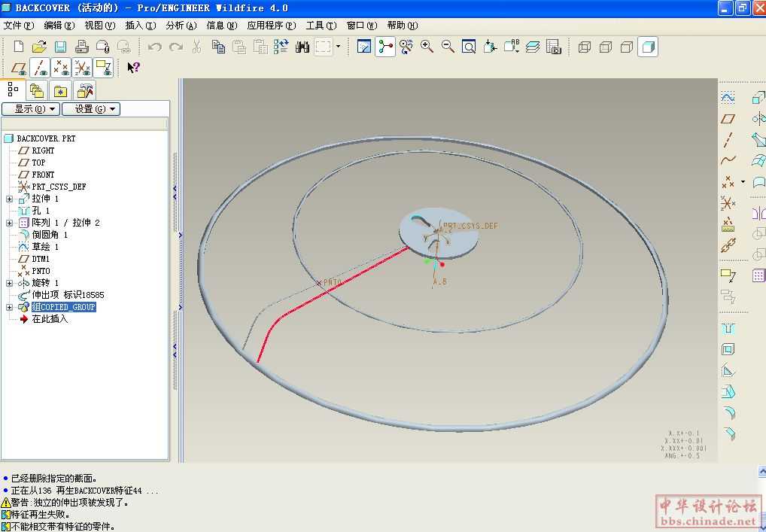This screenshot has width=766, height=532.
Task: Start the Extrude tool in the right toolbar
Action: (x=758, y=98)
